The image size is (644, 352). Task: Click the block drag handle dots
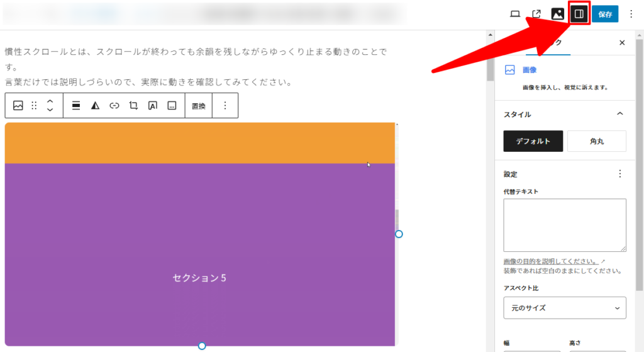tap(35, 106)
